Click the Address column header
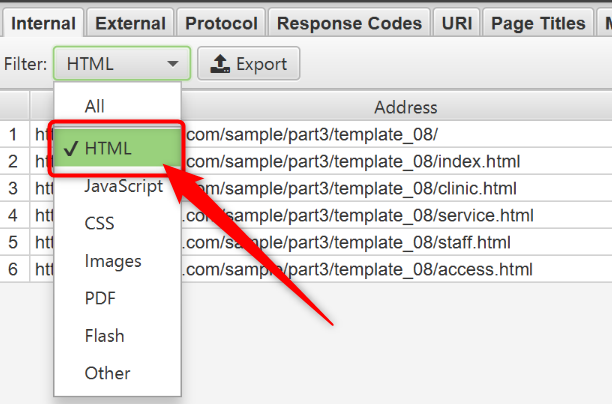The height and width of the screenshot is (404, 612). 405,107
